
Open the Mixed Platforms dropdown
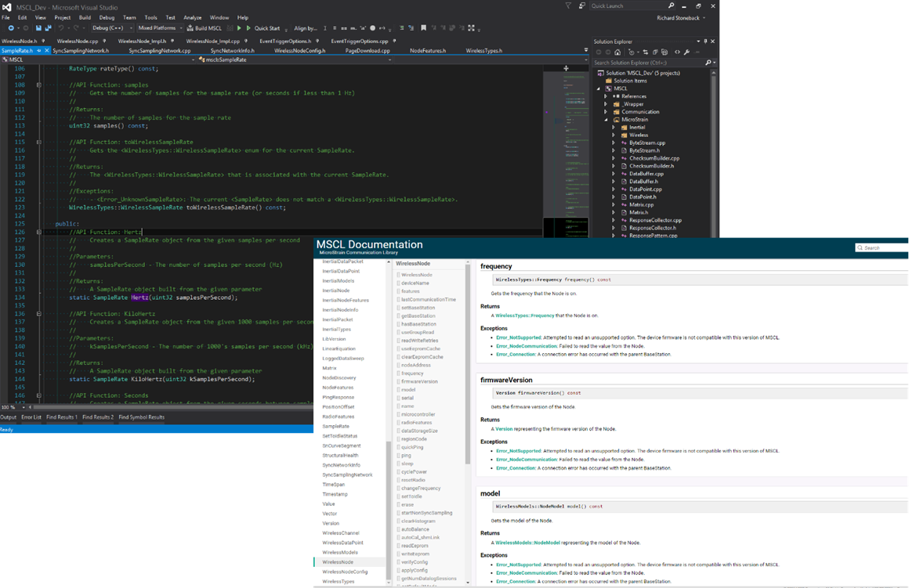click(x=160, y=28)
